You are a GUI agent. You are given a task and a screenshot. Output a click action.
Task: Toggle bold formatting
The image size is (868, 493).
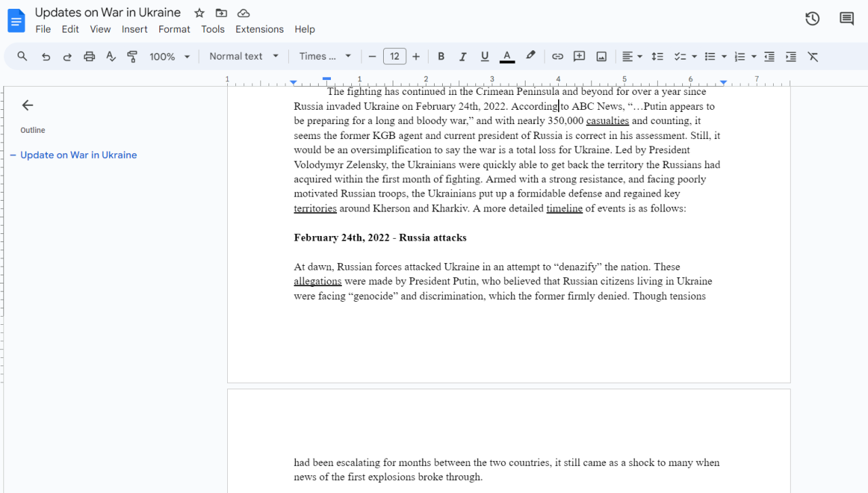[x=441, y=57]
